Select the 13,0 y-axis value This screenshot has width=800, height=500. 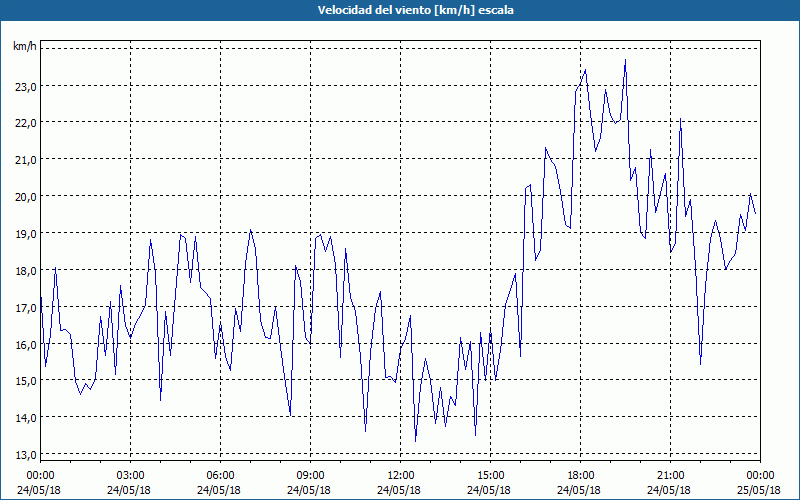(x=27, y=455)
